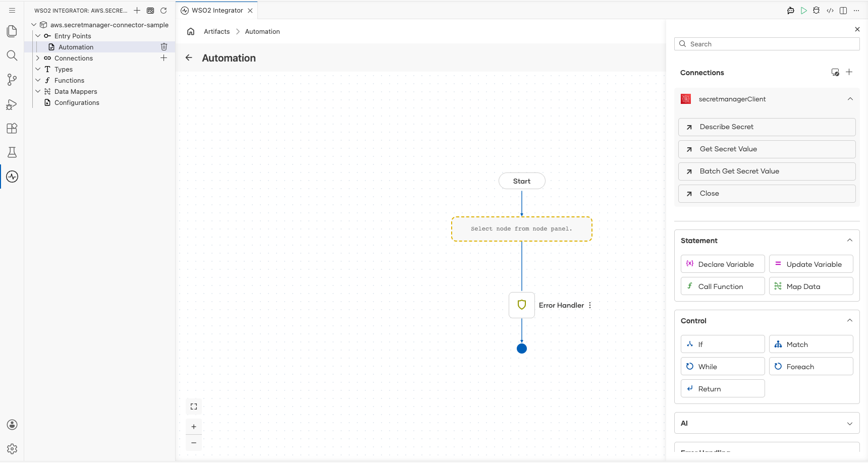Select the WSO2 Integrator editor tab

coord(217,10)
